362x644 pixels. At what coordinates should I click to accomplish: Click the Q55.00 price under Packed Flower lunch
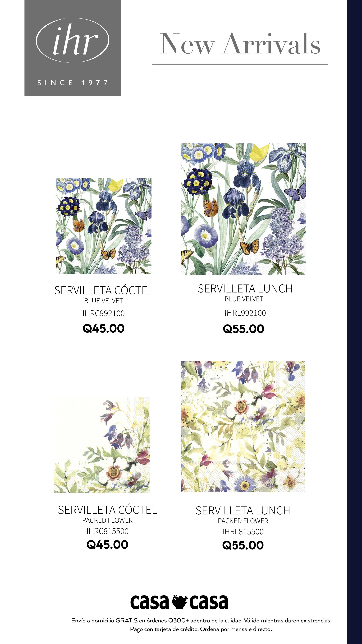(x=243, y=545)
